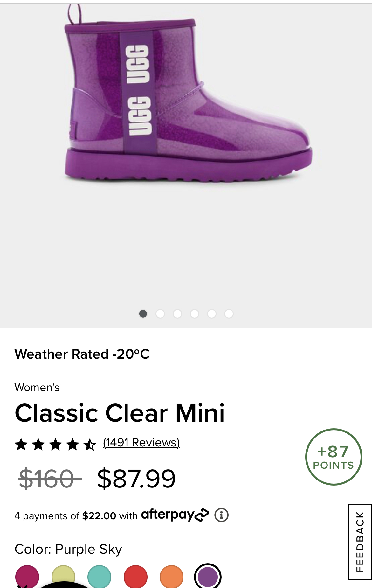Click the star rating icons
The image size is (372, 588).
coord(55,444)
